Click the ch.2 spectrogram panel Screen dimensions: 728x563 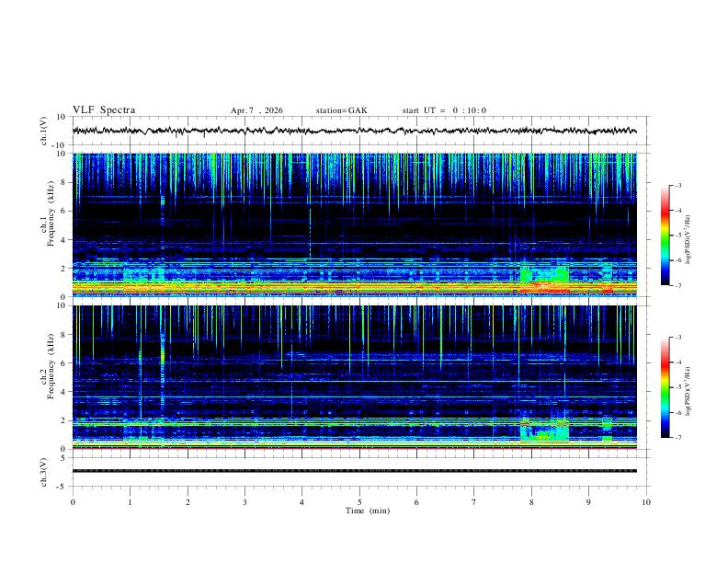355,377
